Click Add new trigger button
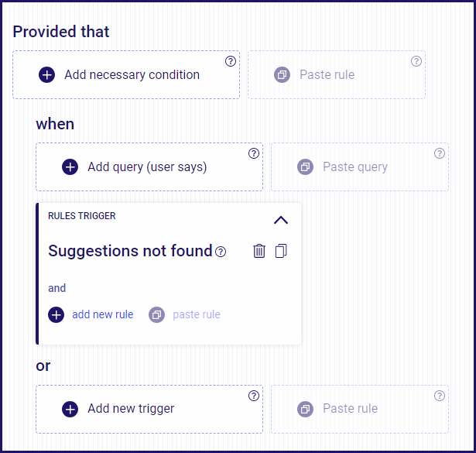Image resolution: width=476 pixels, height=453 pixels. 149,409
